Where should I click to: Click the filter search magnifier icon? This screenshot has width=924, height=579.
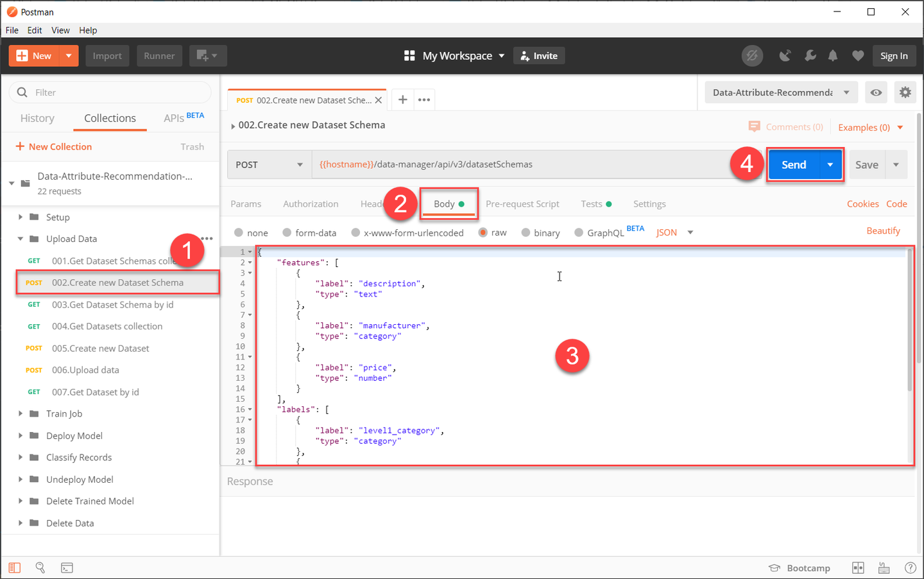[22, 92]
